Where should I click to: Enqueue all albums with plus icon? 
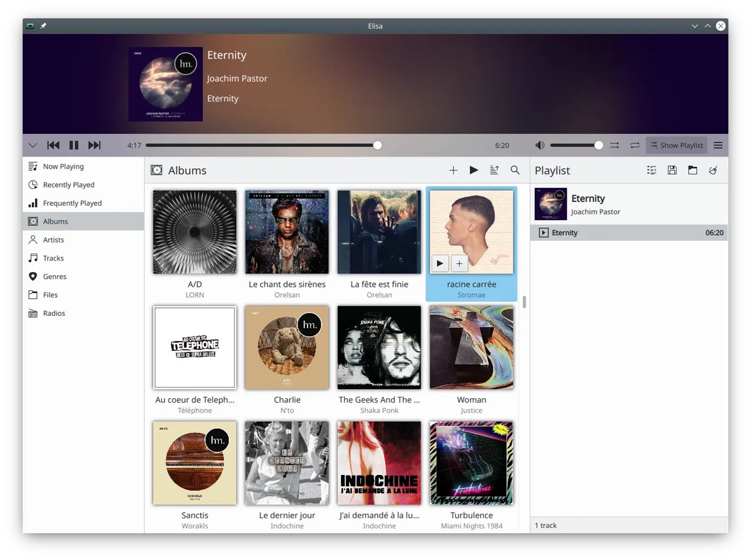point(453,170)
